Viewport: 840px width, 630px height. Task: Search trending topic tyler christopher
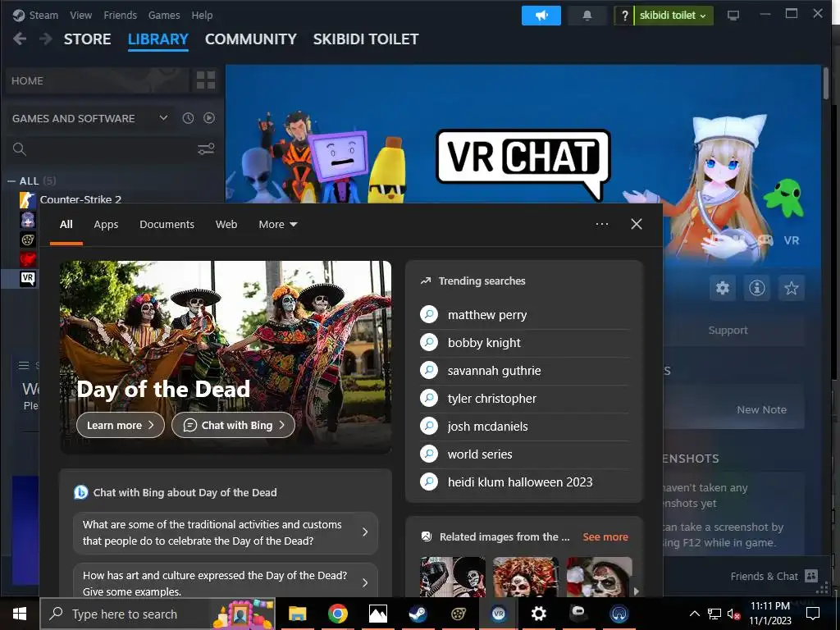(524, 399)
